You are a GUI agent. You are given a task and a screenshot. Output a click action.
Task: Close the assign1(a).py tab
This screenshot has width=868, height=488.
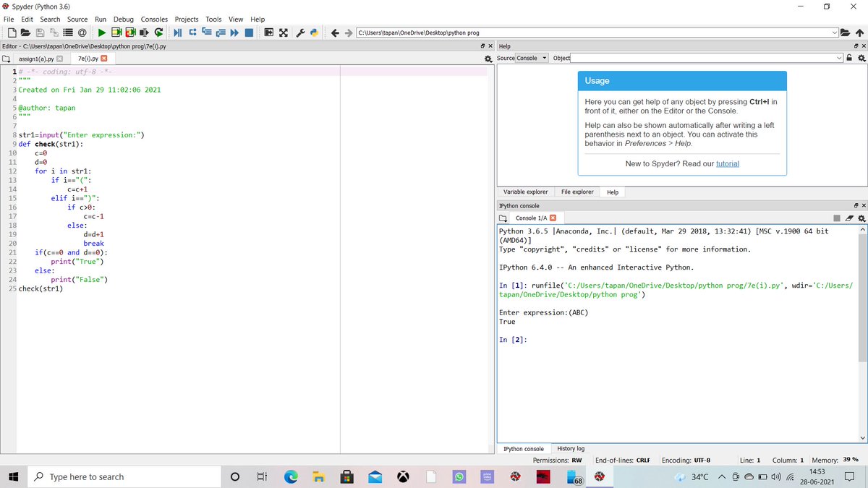pyautogui.click(x=60, y=58)
